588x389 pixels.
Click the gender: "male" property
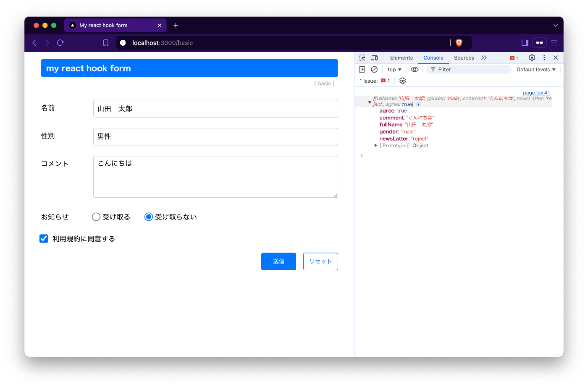pyautogui.click(x=397, y=132)
